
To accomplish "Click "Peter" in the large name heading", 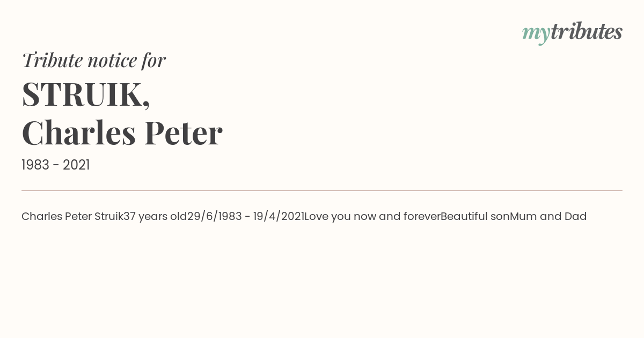I will [x=184, y=133].
